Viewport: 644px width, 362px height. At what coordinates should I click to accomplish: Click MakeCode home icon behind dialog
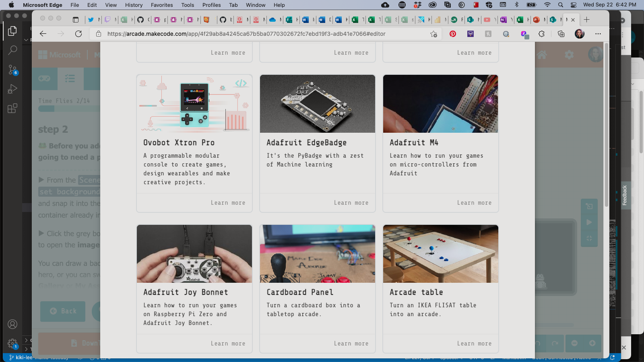[542, 55]
